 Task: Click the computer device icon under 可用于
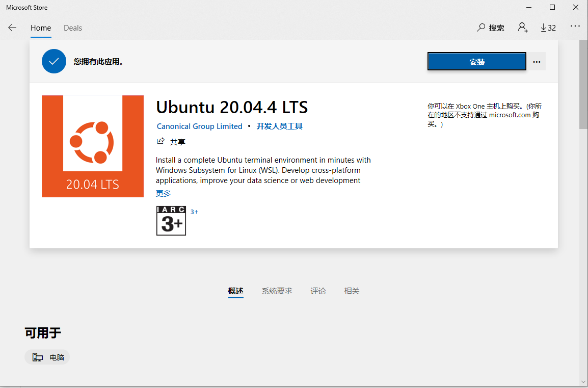(x=38, y=357)
